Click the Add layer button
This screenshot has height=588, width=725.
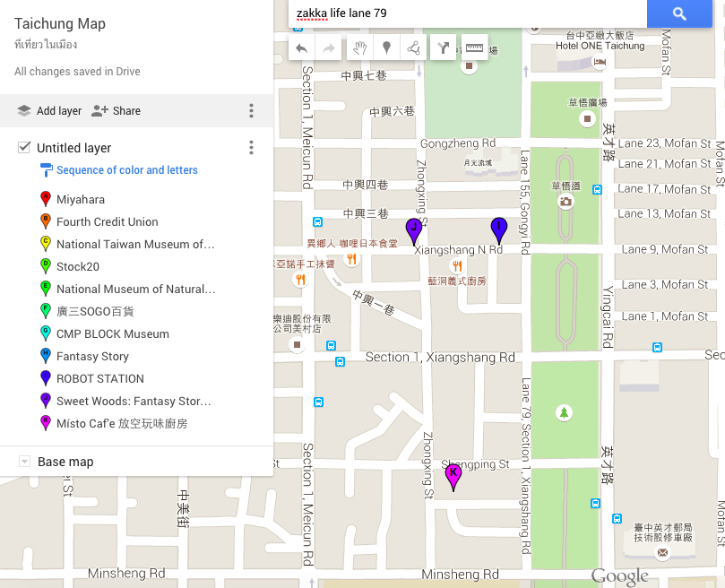tap(49, 111)
